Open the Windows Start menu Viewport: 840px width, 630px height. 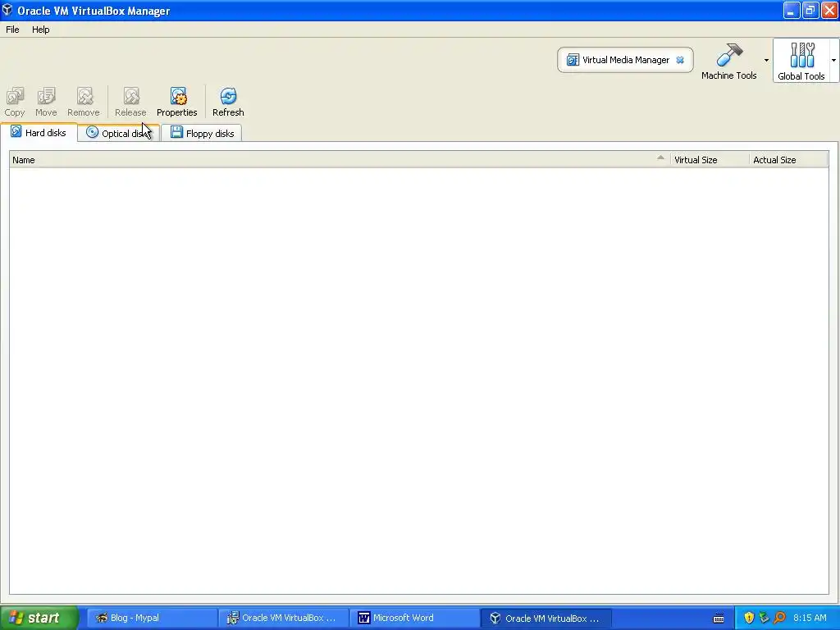39,618
